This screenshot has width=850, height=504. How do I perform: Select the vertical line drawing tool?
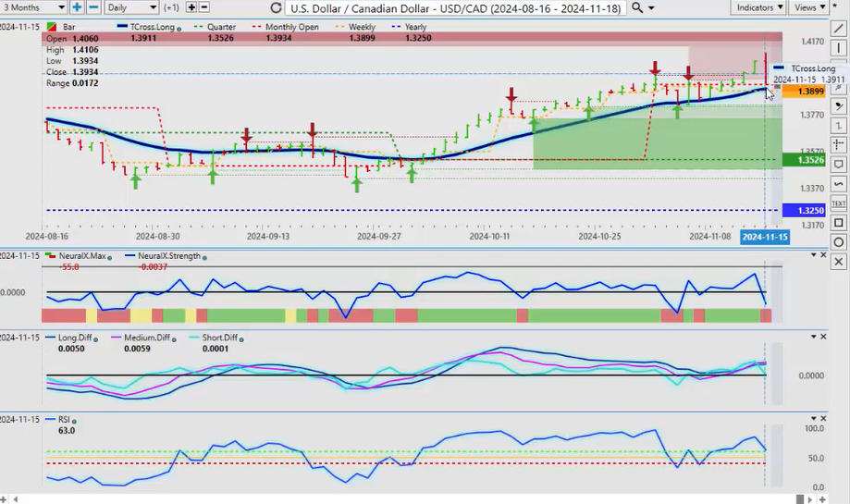click(838, 47)
